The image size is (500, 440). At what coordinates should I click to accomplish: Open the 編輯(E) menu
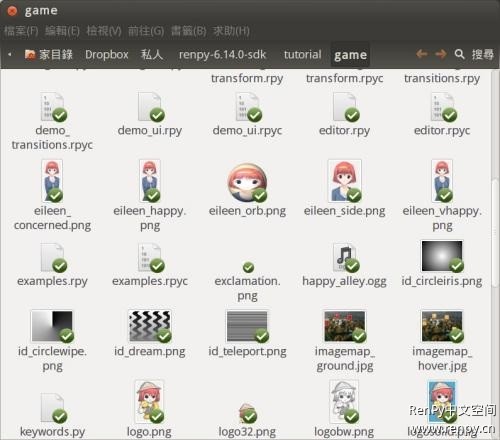[x=62, y=31]
